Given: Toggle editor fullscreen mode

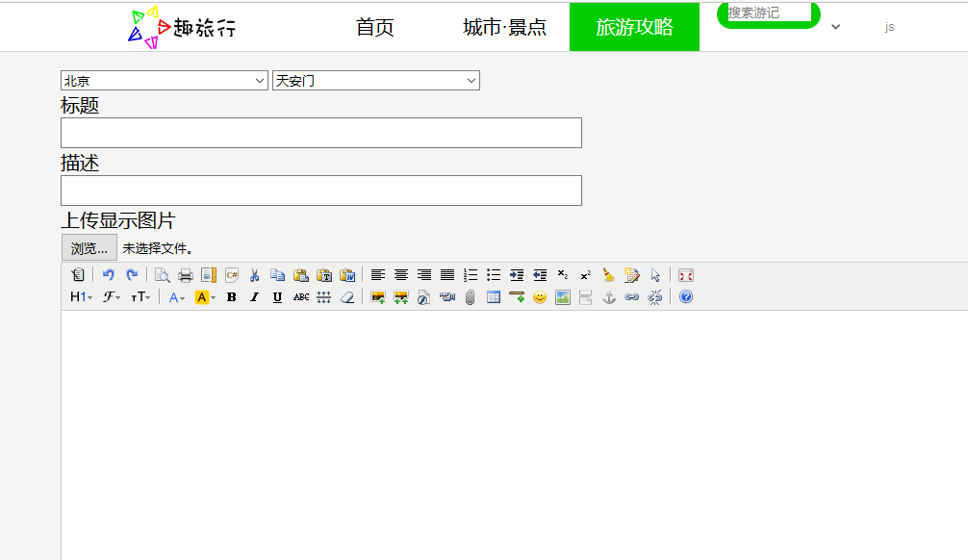Looking at the screenshot, I should (686, 275).
